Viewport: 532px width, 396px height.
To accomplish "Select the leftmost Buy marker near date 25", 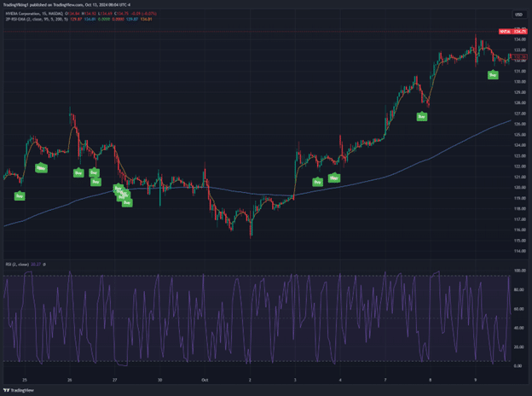I will click(20, 195).
